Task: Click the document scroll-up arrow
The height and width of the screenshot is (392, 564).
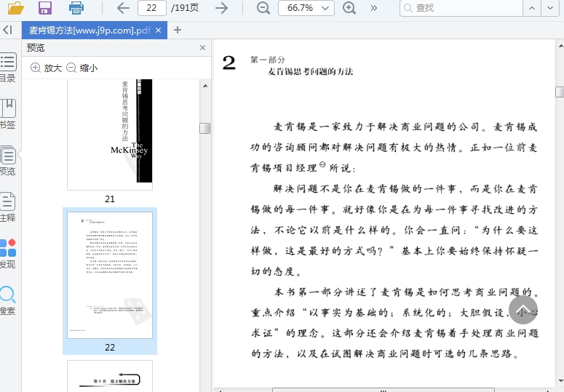Action: click(560, 46)
